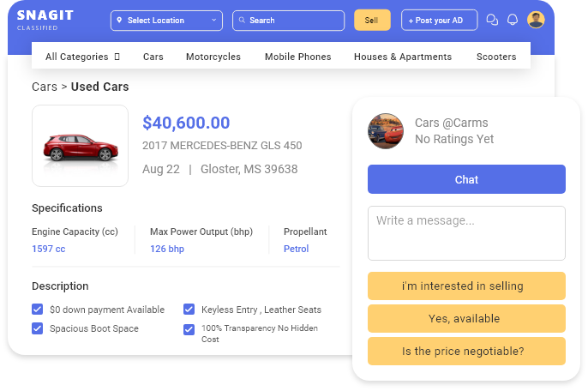
Task: Open seller Carms avatar picture
Action: click(x=386, y=131)
